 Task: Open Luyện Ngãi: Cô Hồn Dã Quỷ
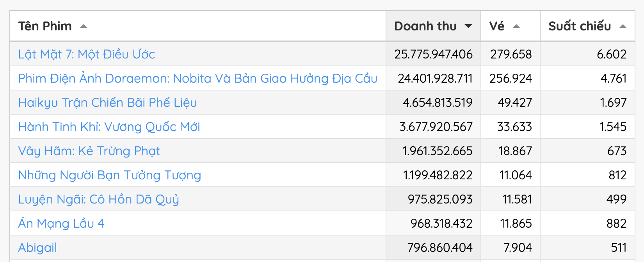[99, 199]
